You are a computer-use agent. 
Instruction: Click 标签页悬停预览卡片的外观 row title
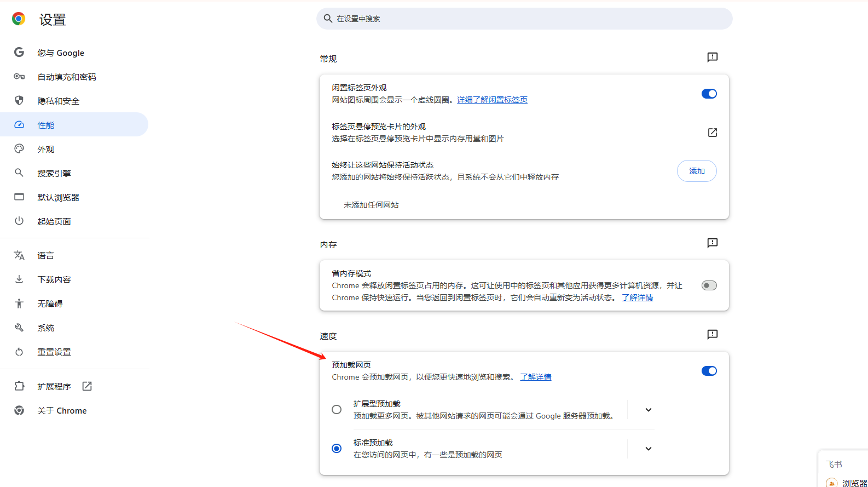pos(379,127)
